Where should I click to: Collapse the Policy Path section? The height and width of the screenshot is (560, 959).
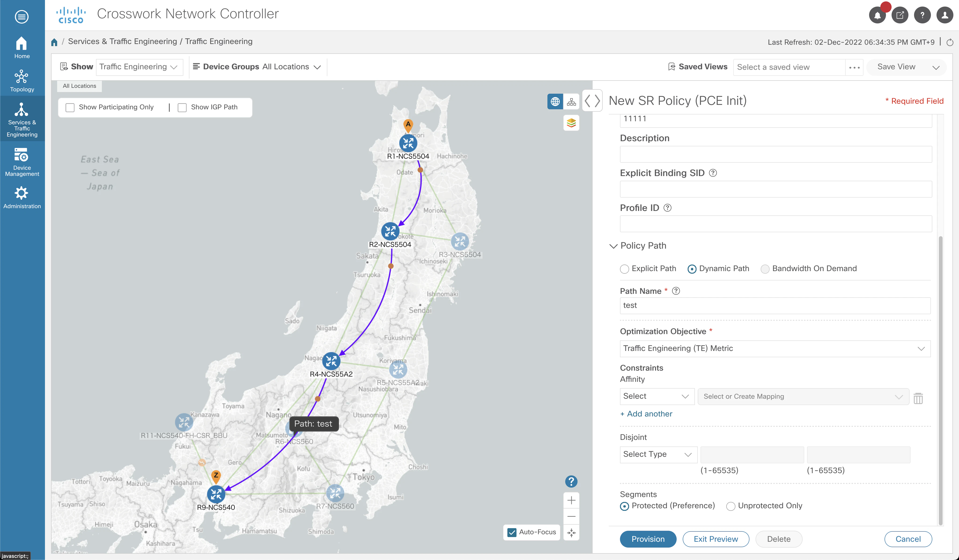(613, 246)
